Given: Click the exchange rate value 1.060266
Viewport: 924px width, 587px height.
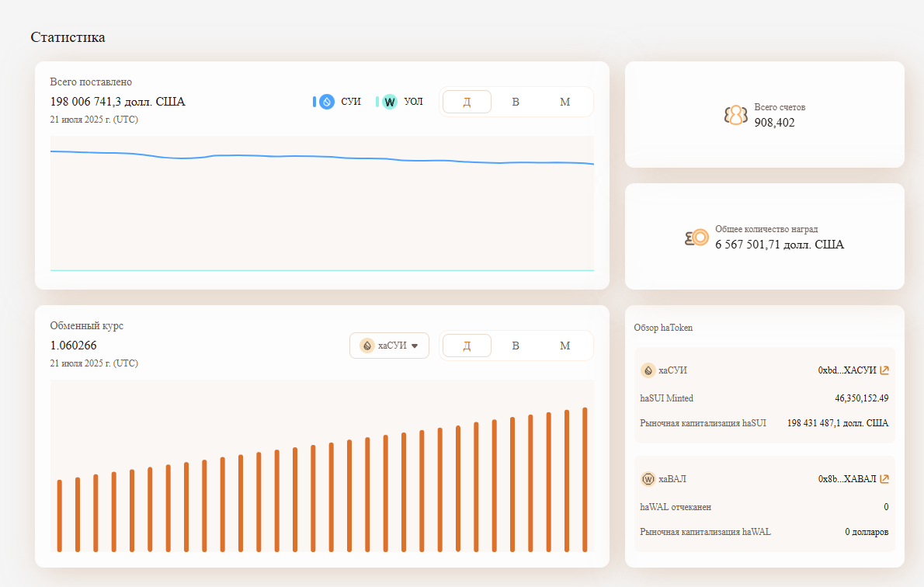Looking at the screenshot, I should 74,346.
